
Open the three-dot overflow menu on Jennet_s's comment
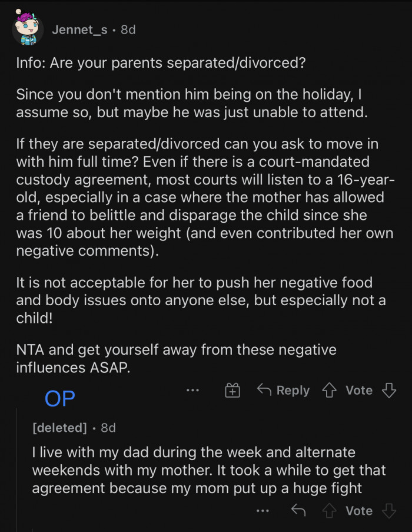pyautogui.click(x=192, y=390)
